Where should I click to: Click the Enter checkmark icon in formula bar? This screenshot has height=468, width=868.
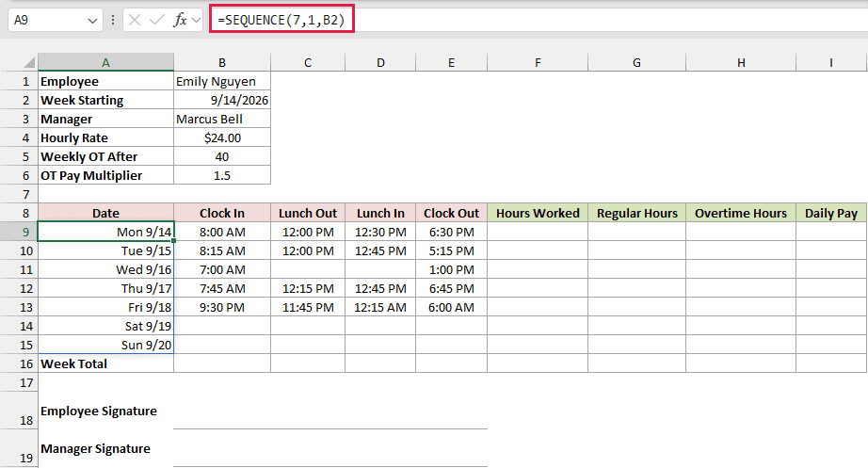tap(156, 21)
